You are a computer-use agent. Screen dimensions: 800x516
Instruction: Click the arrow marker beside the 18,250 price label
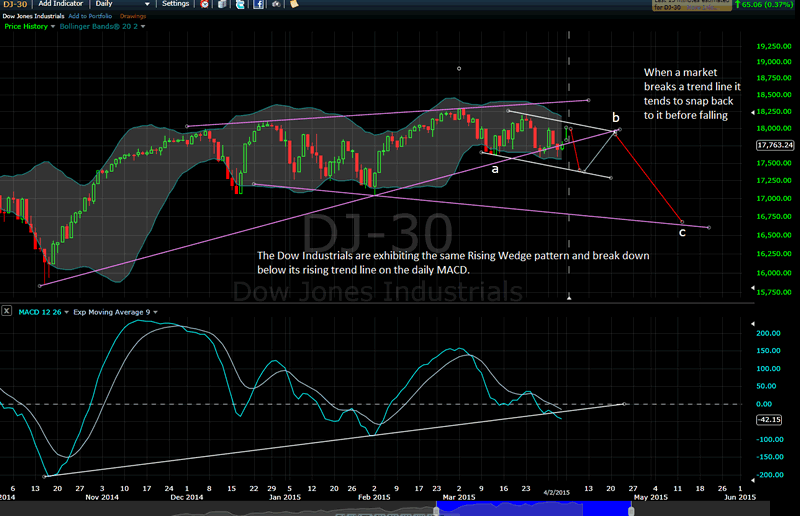pyautogui.click(x=753, y=112)
